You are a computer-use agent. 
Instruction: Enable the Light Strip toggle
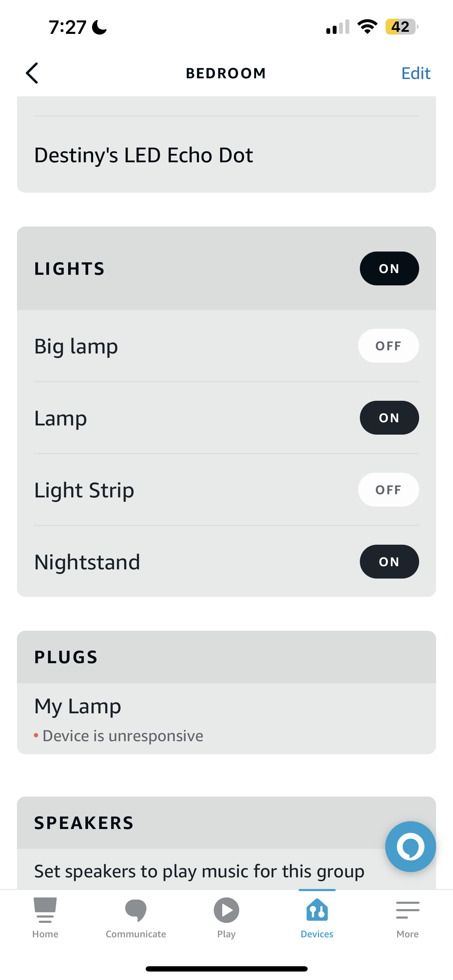[x=388, y=490]
